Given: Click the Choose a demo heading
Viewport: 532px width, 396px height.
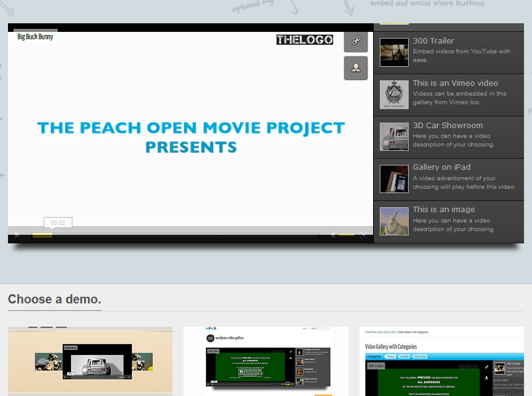Looking at the screenshot, I should pyautogui.click(x=55, y=299).
